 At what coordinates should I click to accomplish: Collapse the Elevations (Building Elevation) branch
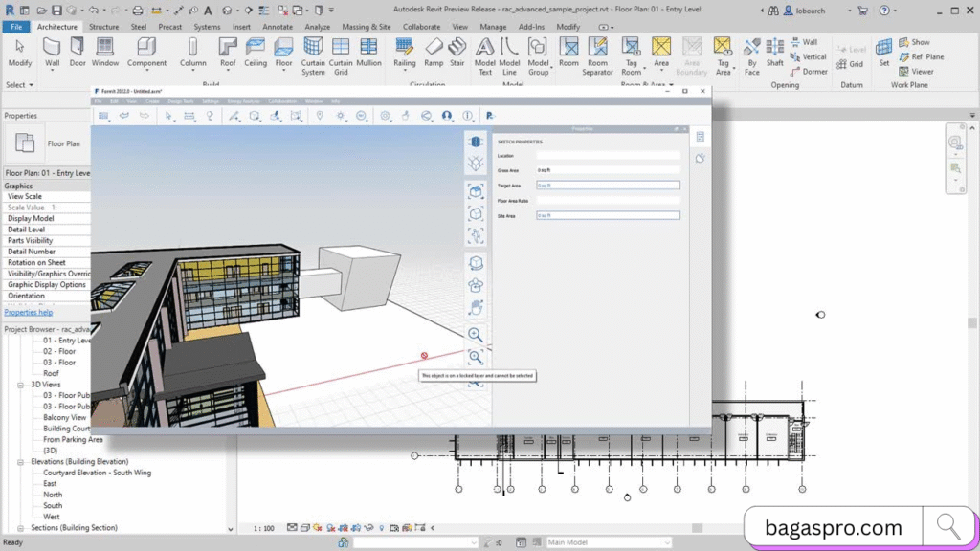pos(20,462)
